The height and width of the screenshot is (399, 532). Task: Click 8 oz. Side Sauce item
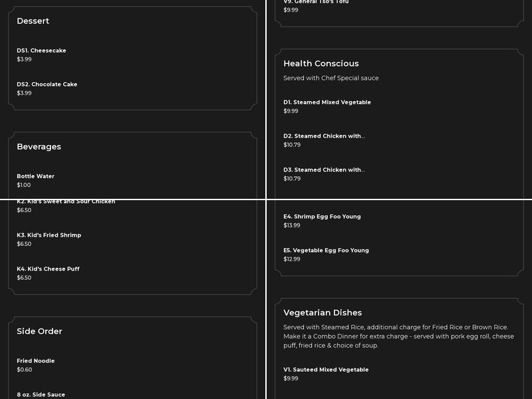point(41,394)
